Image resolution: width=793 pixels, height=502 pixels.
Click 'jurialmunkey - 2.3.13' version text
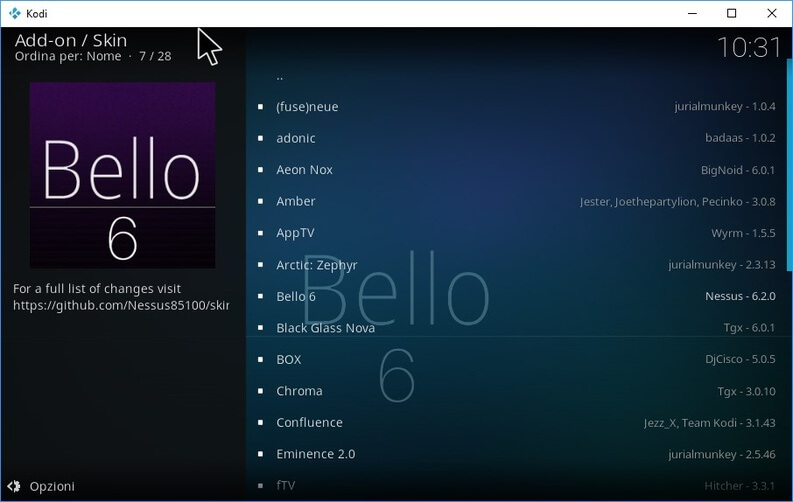coord(722,265)
